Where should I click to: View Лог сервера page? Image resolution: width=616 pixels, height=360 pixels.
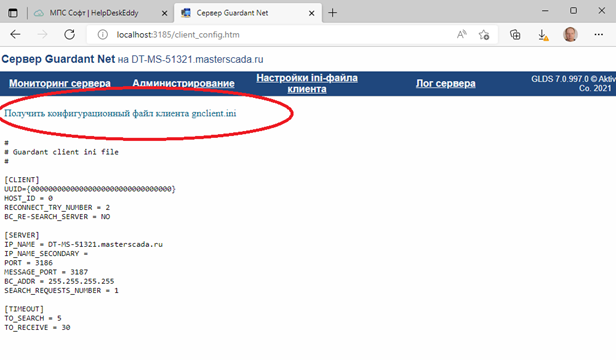coord(446,83)
